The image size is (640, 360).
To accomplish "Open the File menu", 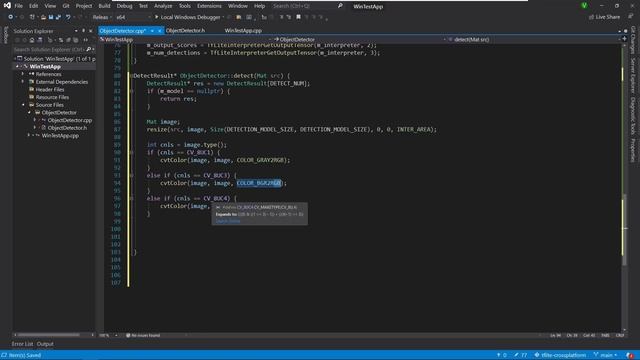I will click(18, 6).
